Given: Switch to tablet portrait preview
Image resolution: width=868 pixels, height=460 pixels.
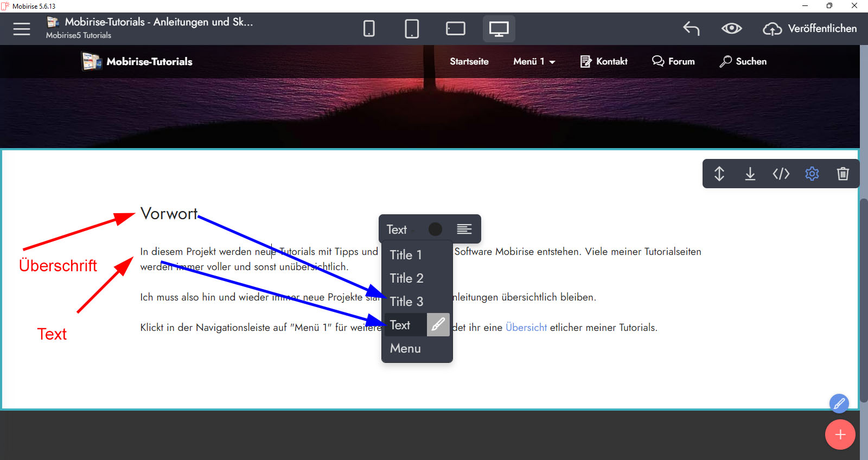Looking at the screenshot, I should 412,28.
